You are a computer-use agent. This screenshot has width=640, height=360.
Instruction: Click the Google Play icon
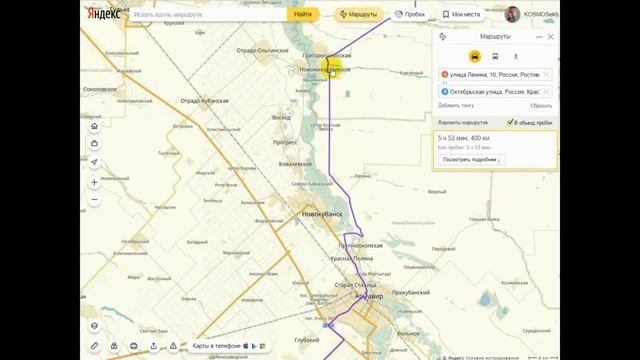(254, 346)
